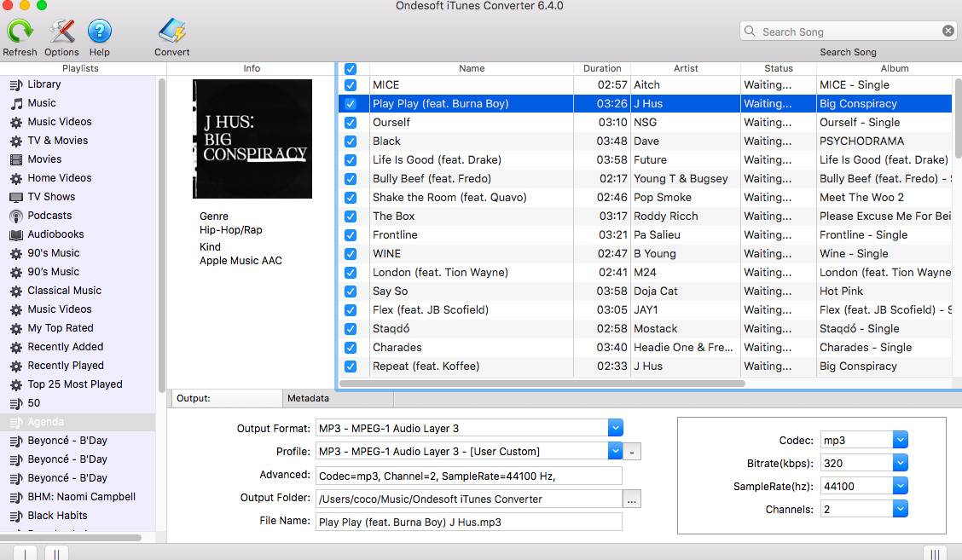The height and width of the screenshot is (560, 962).
Task: Open the SampleRate(hz) dropdown
Action: [900, 487]
